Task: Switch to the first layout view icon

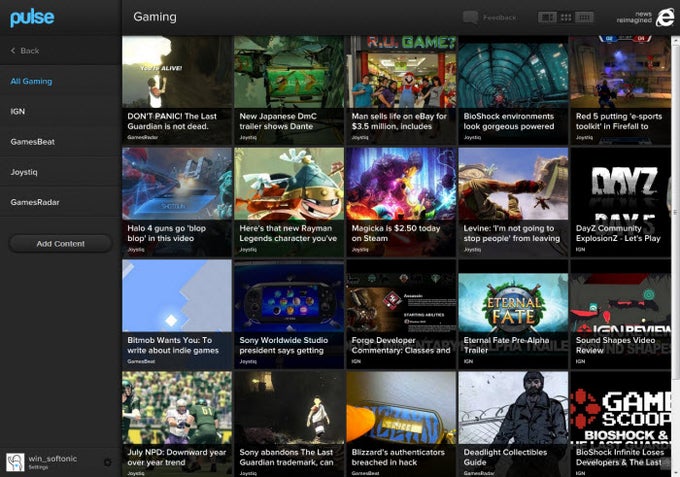Action: click(x=547, y=17)
